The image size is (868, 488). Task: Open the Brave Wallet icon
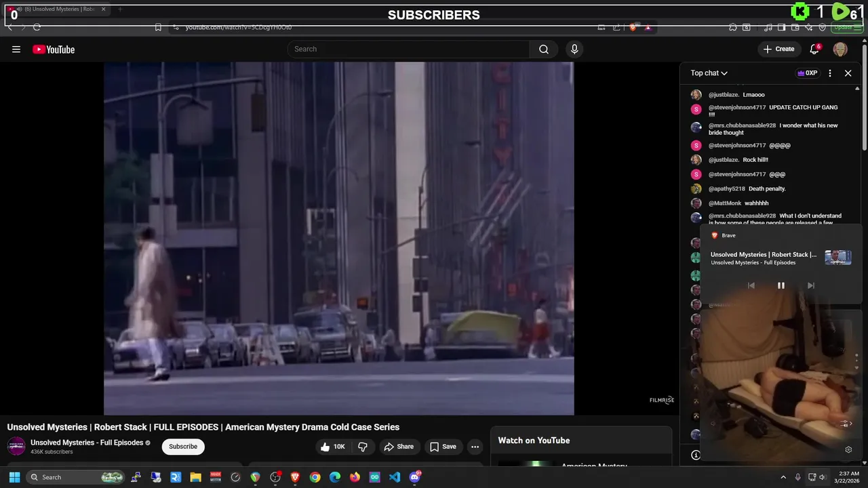coord(795,27)
